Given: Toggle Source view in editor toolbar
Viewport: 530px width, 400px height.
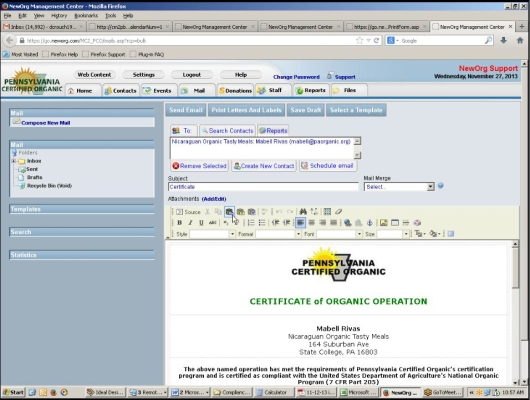Looking at the screenshot, I should tap(188, 212).
